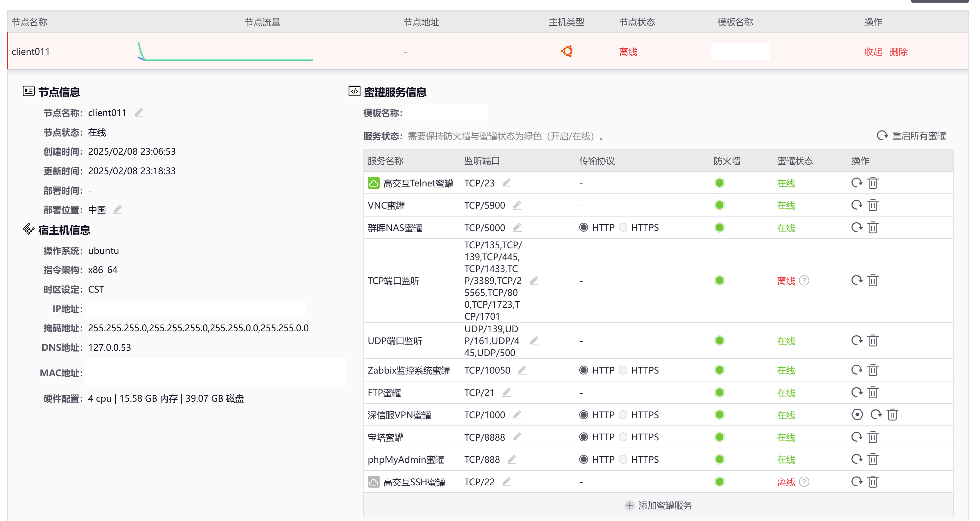The image size is (980, 521).
Task: Delete the FTP蜜罐 service
Action: [x=873, y=392]
